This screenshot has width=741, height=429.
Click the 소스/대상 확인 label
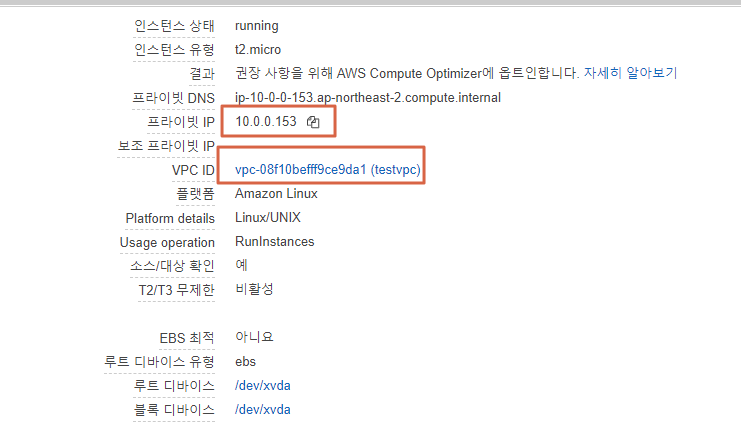tap(172, 266)
